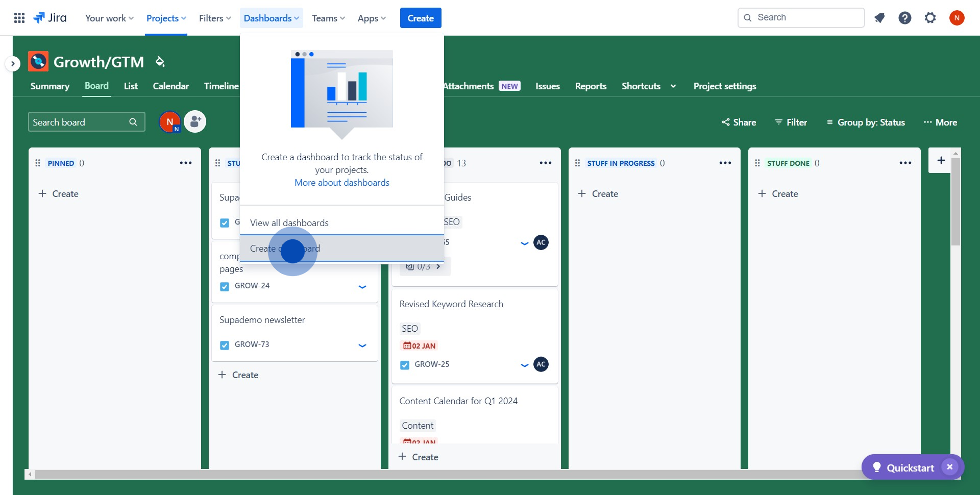Screen dimensions: 980x495
Task: Open notifications icon in top bar
Action: click(x=879, y=18)
